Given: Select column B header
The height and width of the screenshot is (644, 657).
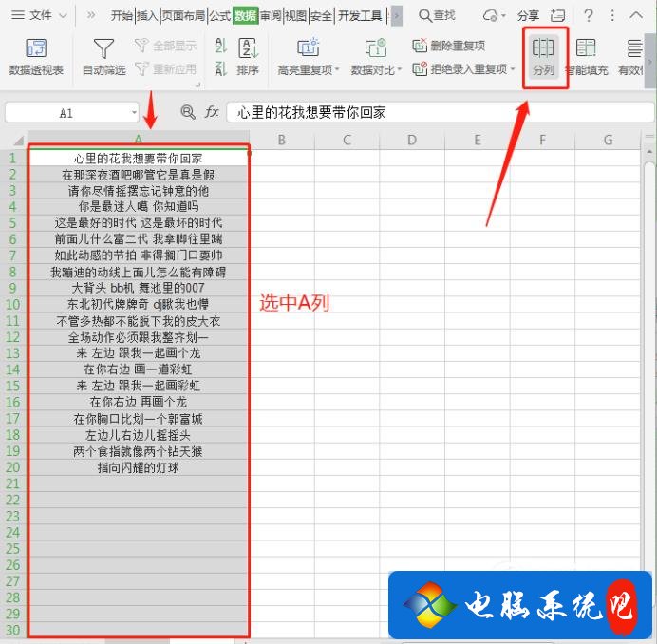Looking at the screenshot, I should [x=282, y=140].
